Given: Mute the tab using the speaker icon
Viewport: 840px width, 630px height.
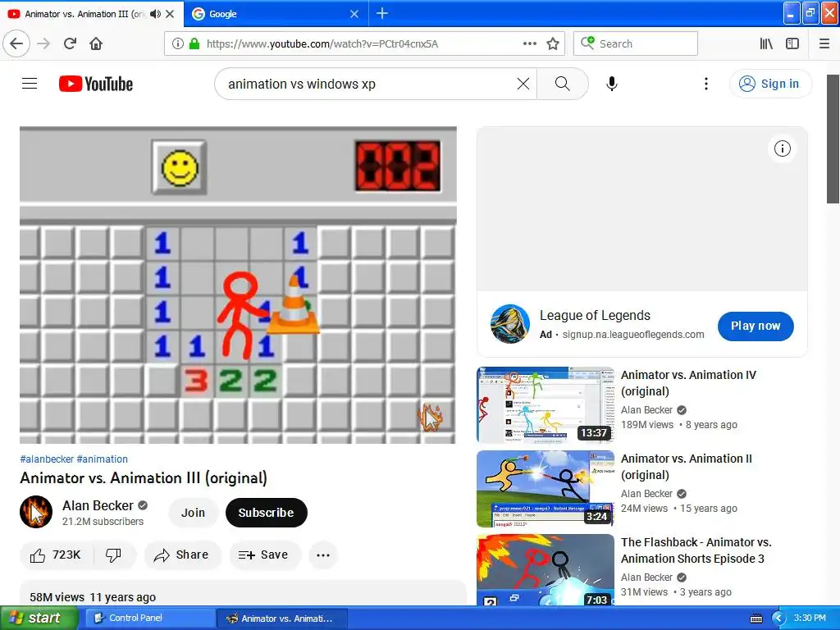Looking at the screenshot, I should point(155,14).
